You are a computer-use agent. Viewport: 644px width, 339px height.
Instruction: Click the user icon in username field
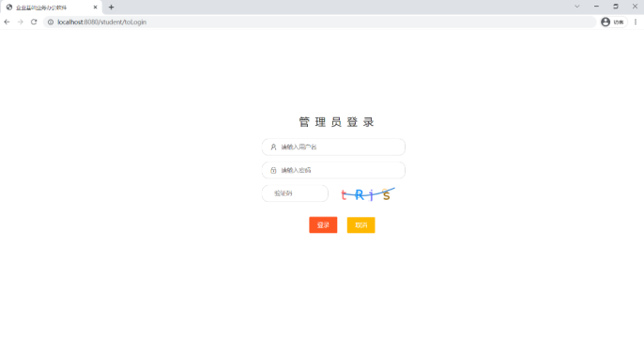click(273, 147)
